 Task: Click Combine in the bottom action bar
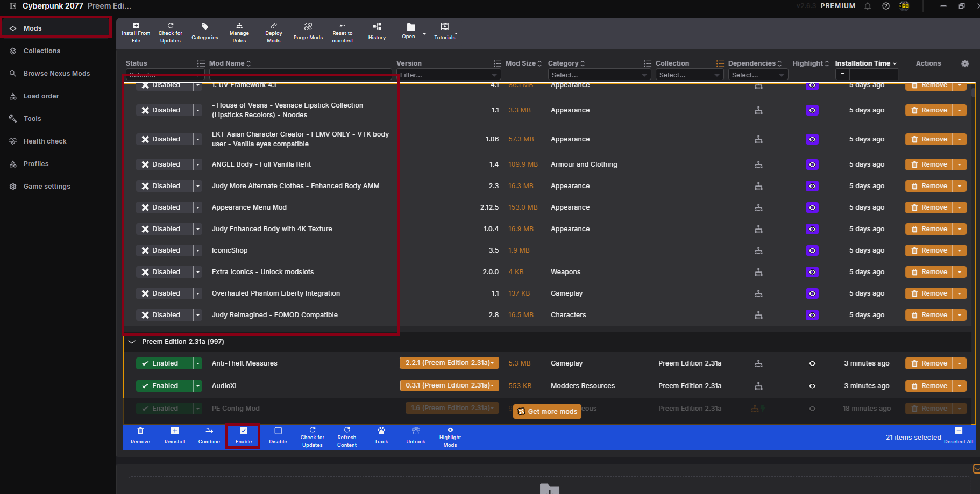pos(209,436)
